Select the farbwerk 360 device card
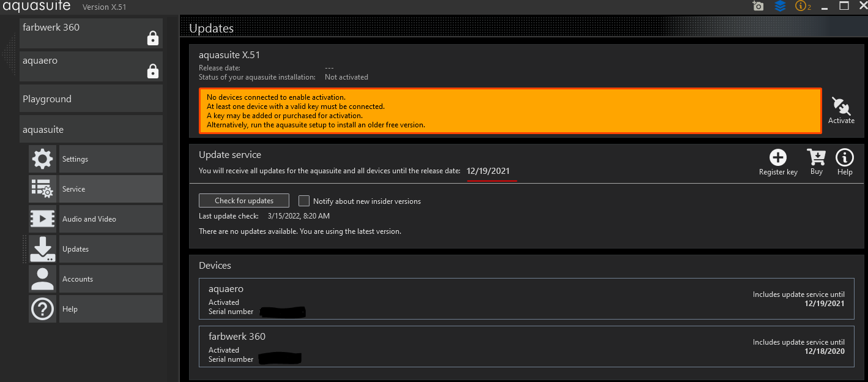 [526, 346]
